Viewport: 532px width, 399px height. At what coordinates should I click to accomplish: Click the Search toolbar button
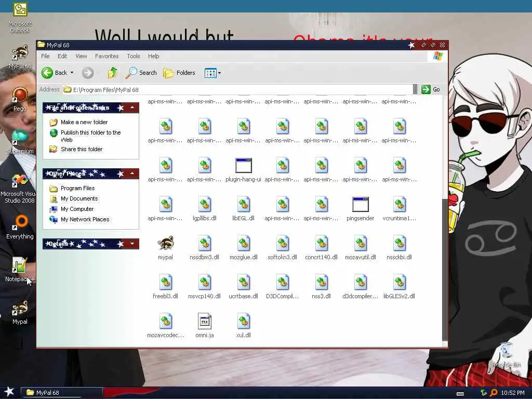coord(141,73)
